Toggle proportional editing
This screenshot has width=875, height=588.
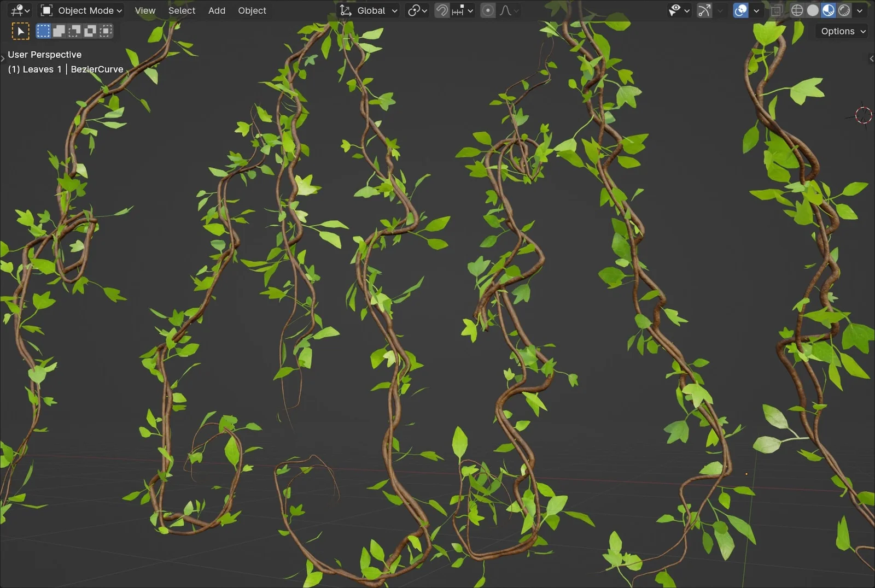tap(487, 10)
